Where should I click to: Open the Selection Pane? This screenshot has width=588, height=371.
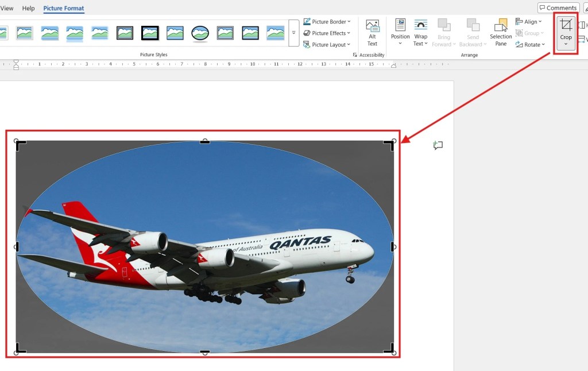click(x=500, y=33)
